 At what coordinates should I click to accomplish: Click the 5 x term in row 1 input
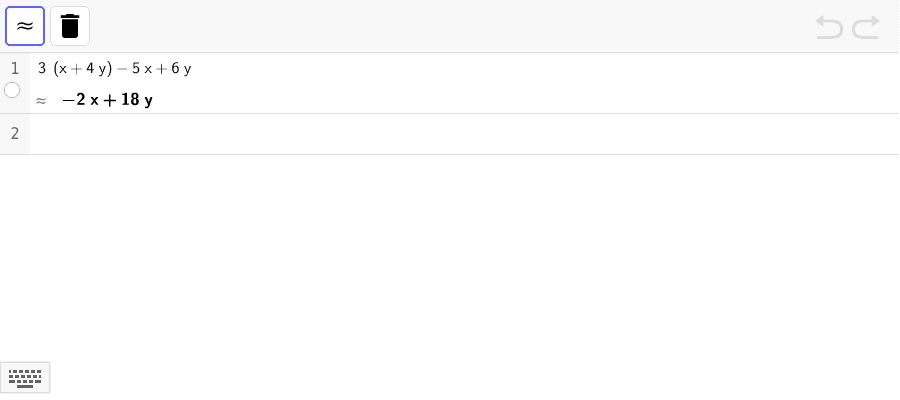click(142, 69)
